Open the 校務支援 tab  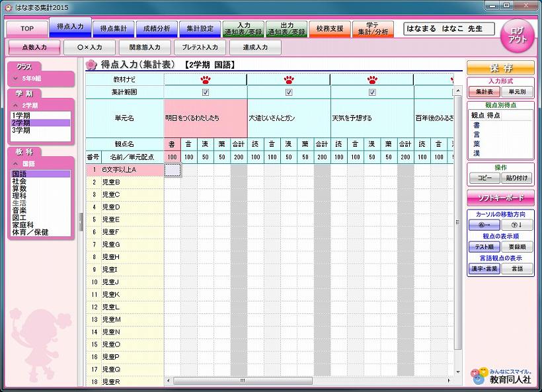coord(330,28)
